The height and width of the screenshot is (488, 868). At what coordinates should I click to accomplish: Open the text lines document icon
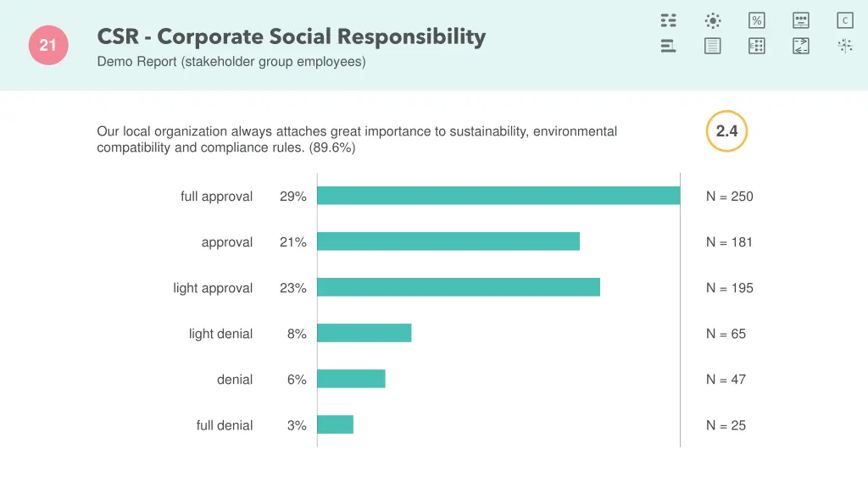[x=713, y=46]
